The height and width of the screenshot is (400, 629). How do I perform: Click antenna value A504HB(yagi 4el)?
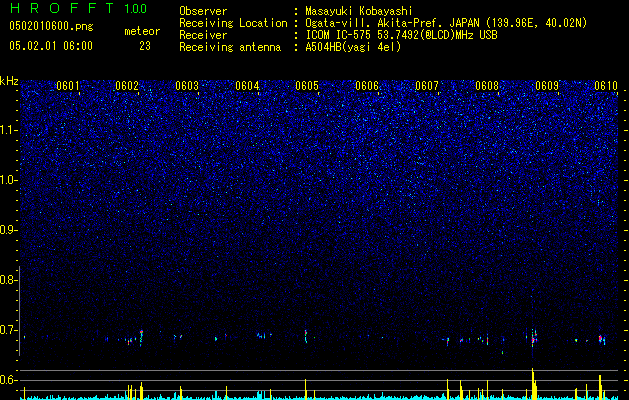click(x=353, y=47)
